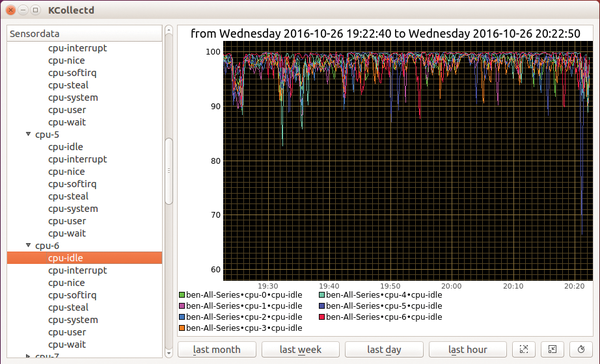Switch graph range to last day
The image size is (600, 364).
(384, 349)
